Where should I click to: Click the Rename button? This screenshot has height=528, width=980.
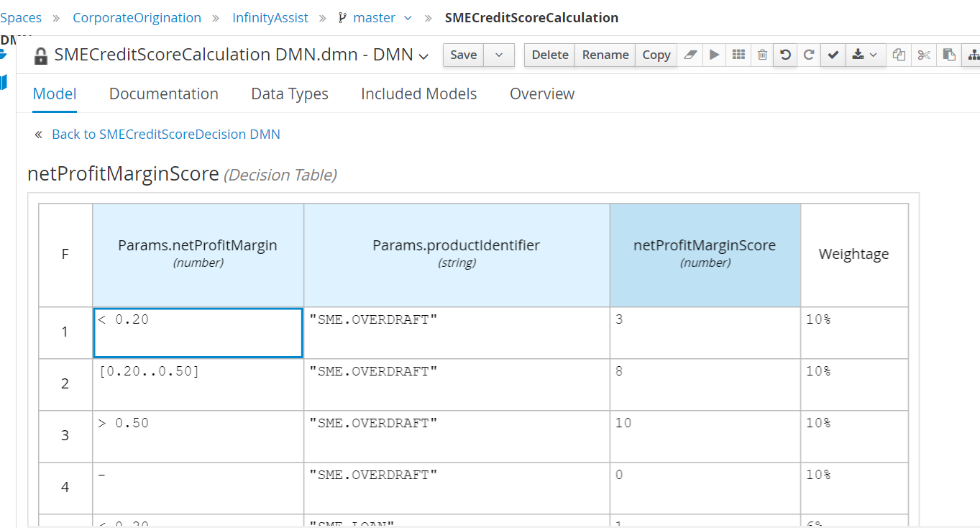pos(605,55)
